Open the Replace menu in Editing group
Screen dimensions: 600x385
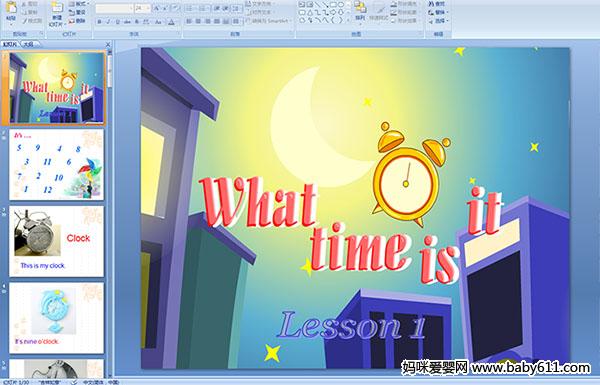pos(438,12)
